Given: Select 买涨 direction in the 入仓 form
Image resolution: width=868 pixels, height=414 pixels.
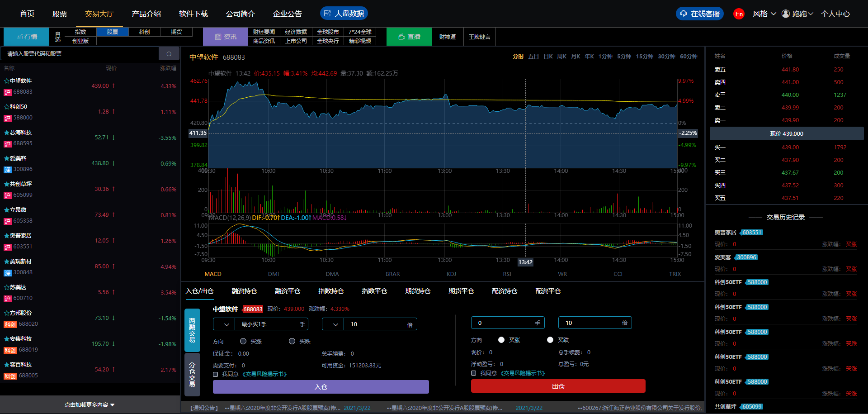Looking at the screenshot, I should [x=243, y=341].
